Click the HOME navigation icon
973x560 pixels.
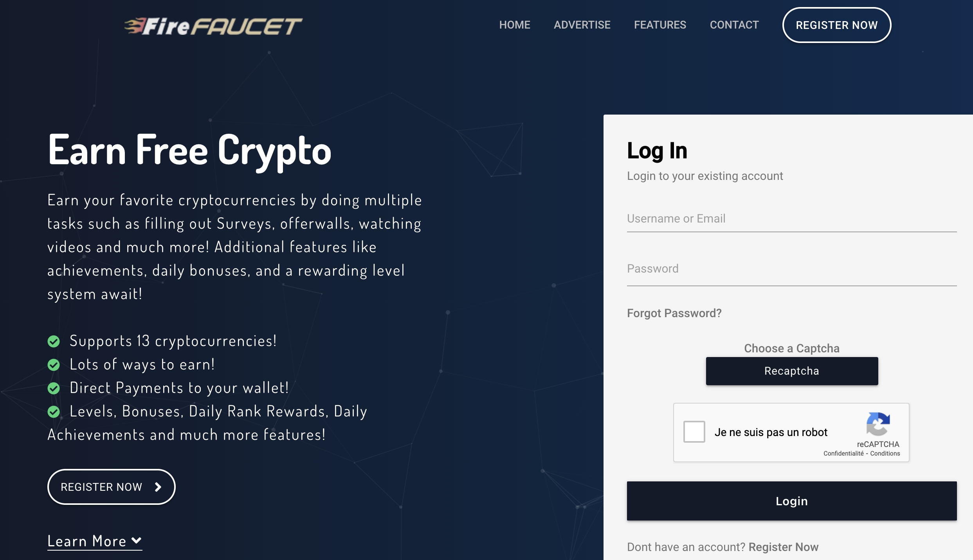click(515, 25)
